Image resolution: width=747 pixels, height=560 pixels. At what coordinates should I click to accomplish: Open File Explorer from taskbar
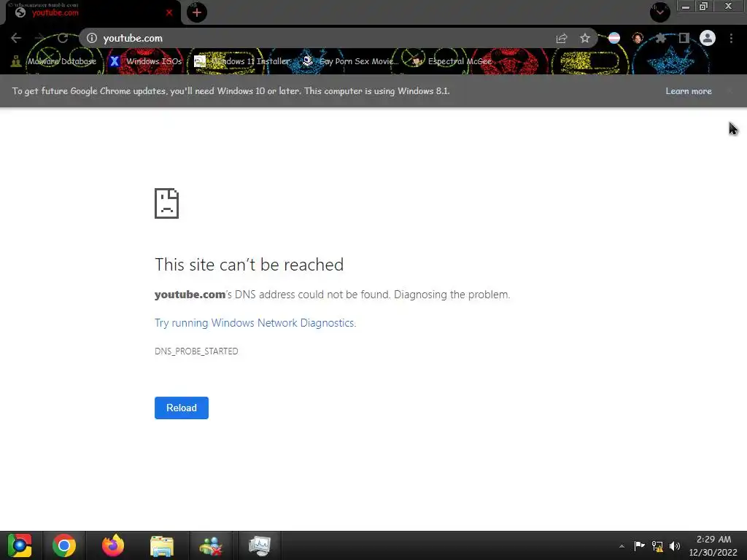[162, 545]
